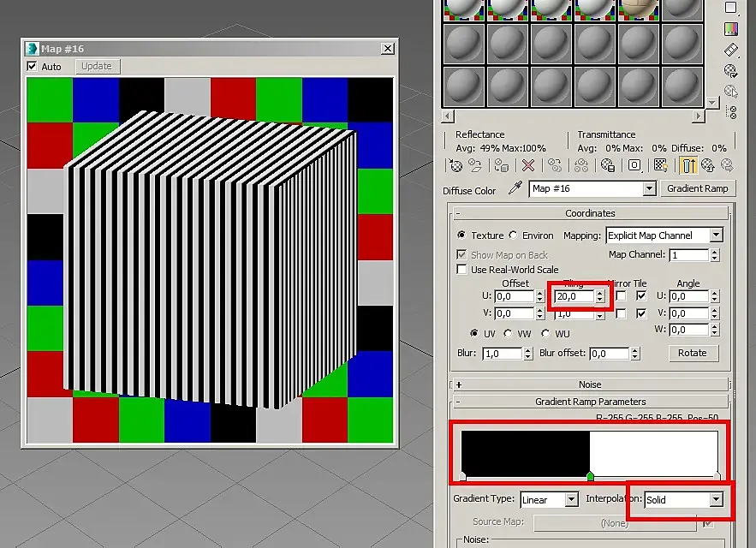756x548 pixels.
Task: Click Assign Material to Selection icon
Action: (x=502, y=165)
